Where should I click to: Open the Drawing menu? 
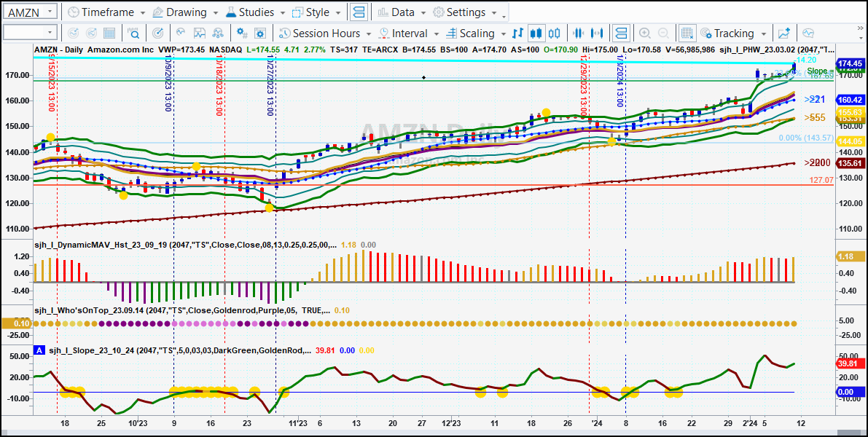point(185,12)
